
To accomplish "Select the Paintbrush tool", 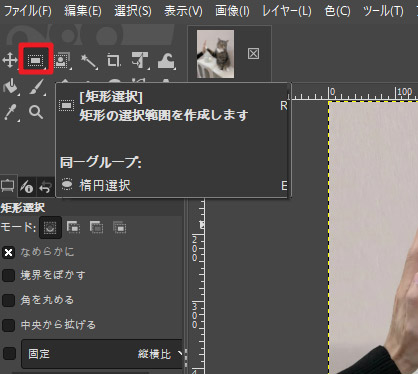I will click(x=36, y=87).
